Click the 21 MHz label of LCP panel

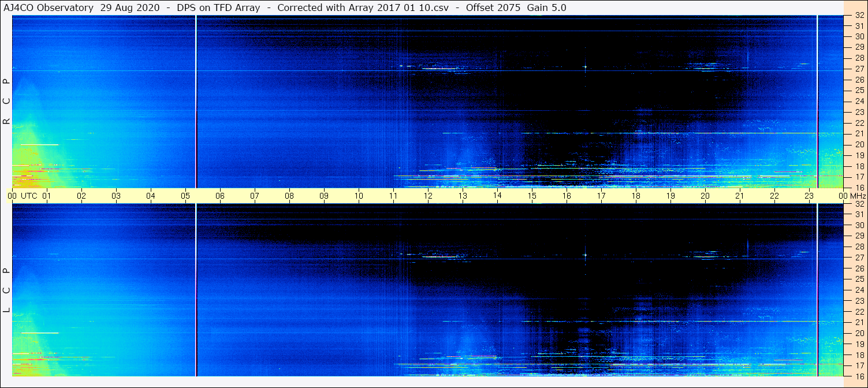click(x=859, y=322)
